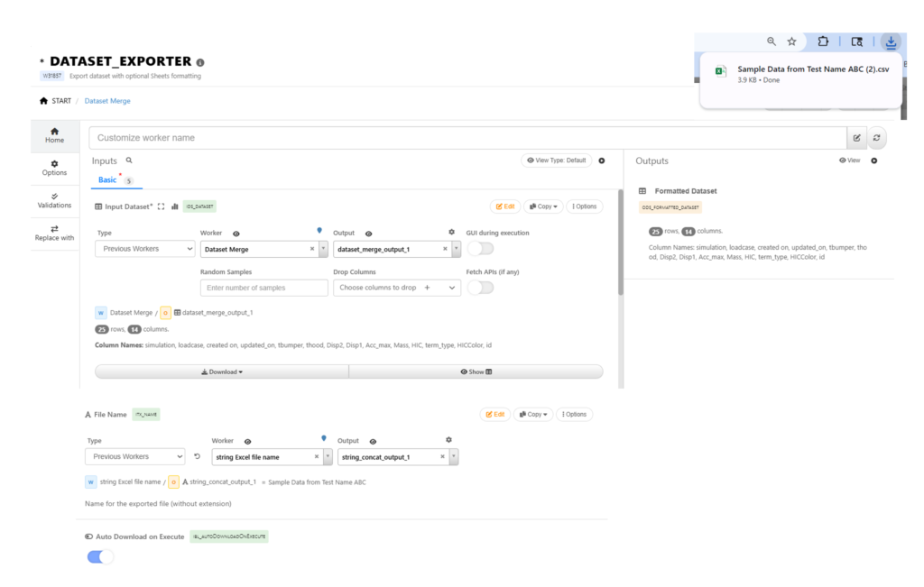Open the Validations sidebar item
This screenshot has width=924, height=587.
(54, 200)
